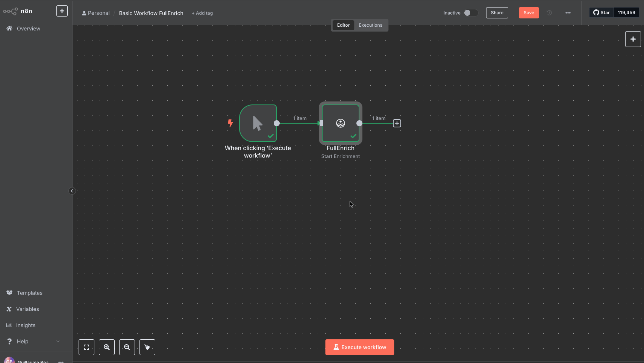Viewport: 644px width, 363px height.
Task: Click the Start Enrichment subtitle
Action: [341, 156]
